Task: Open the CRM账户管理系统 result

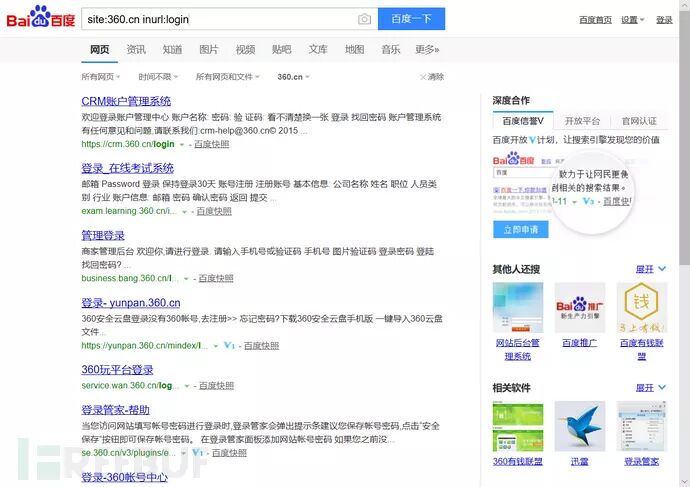Action: (126, 101)
